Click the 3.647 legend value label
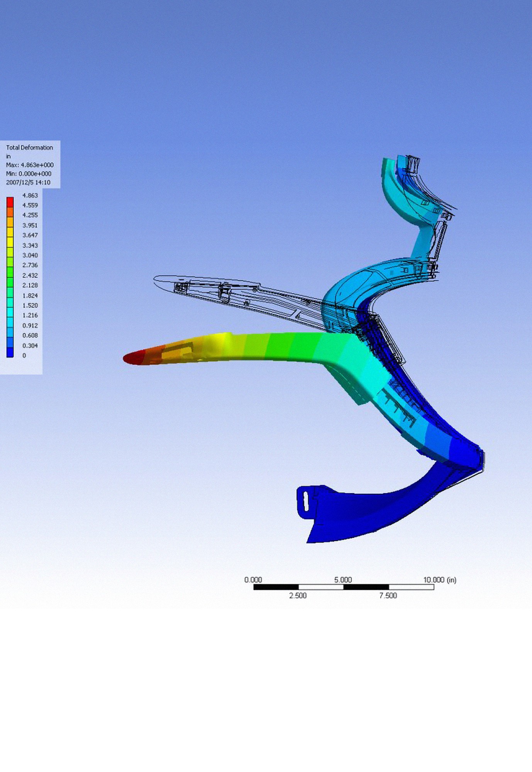The image size is (532, 772). click(x=30, y=235)
